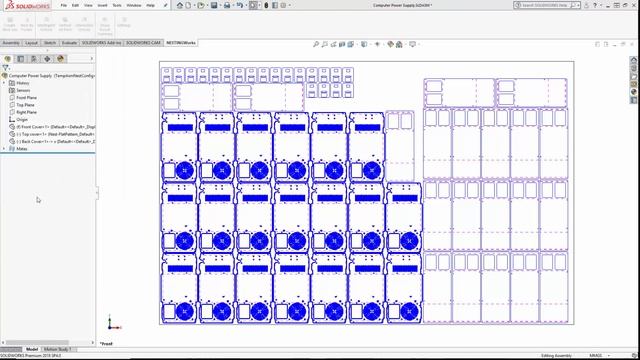Image resolution: width=640 pixels, height=360 pixels.
Task: Open the Insert menu
Action: (x=102, y=5)
